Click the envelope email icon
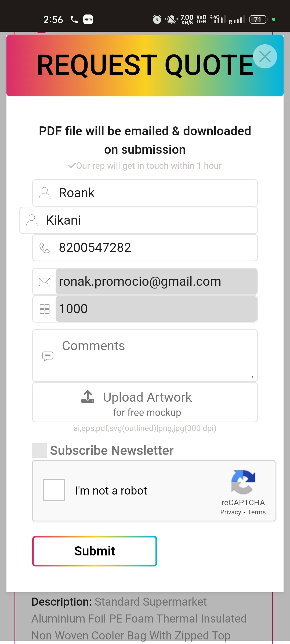This screenshot has width=290, height=644. point(45,282)
